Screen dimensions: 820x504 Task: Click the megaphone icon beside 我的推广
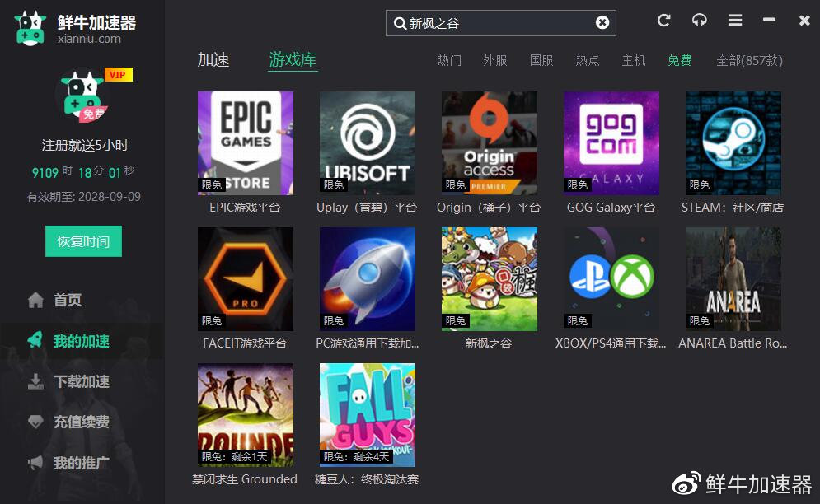coord(35,462)
